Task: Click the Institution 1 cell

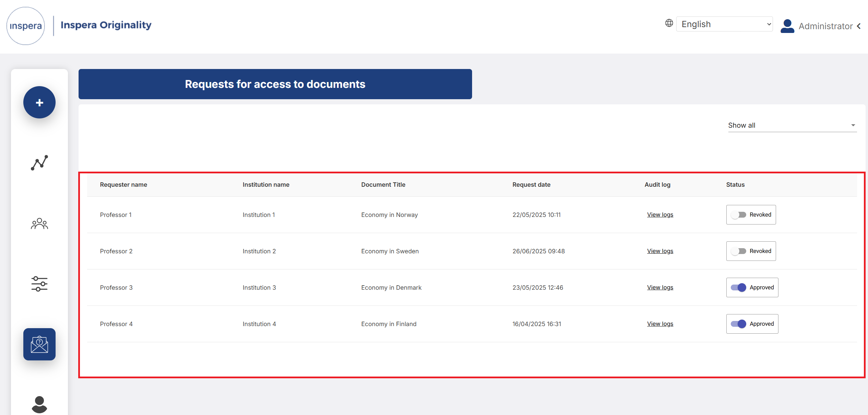Action: pos(259,215)
